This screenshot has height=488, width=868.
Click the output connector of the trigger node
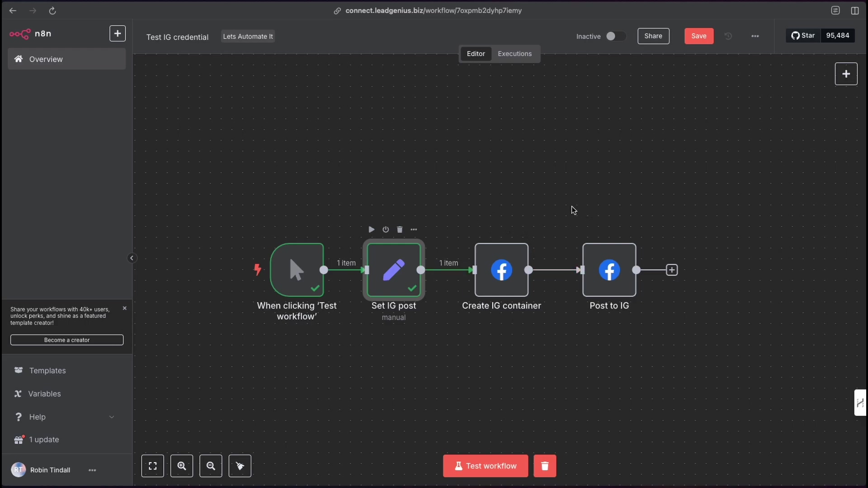tap(324, 270)
